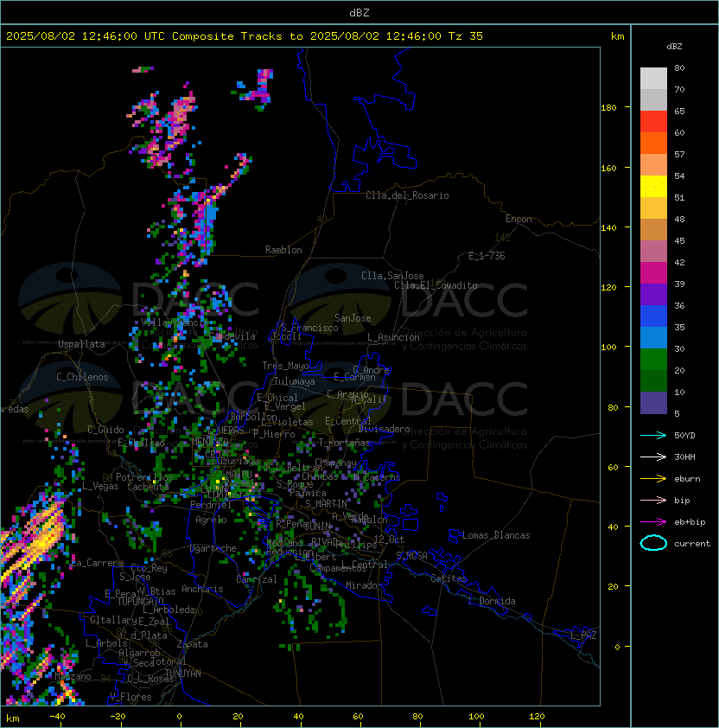Pick the bright yellow 54 dBZ swatch
719x728 pixels.
[x=653, y=186]
